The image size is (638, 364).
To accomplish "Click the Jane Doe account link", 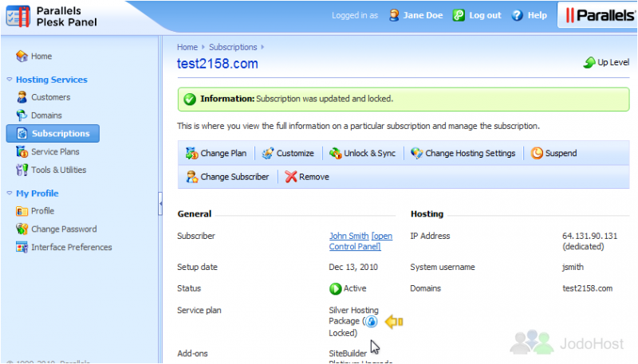I will (x=423, y=15).
